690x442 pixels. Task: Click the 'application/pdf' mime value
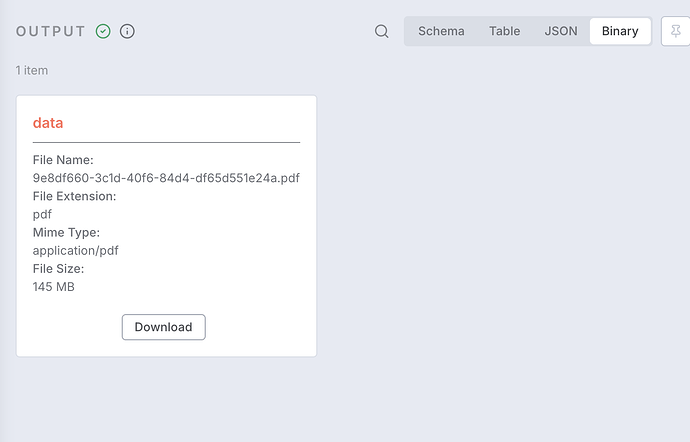click(76, 250)
